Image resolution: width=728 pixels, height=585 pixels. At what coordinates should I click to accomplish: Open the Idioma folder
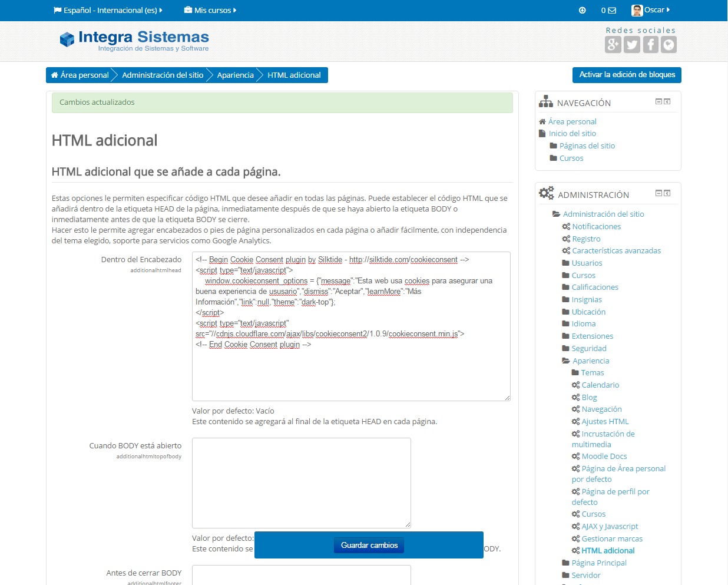point(583,323)
